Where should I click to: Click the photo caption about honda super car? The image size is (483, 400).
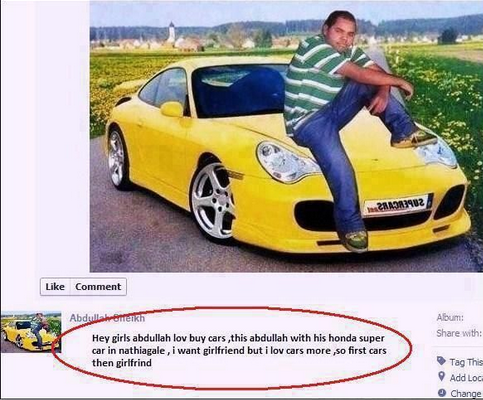(239, 350)
